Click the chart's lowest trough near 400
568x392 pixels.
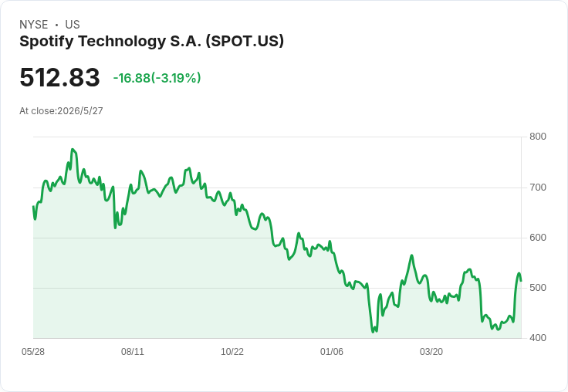tap(373, 332)
